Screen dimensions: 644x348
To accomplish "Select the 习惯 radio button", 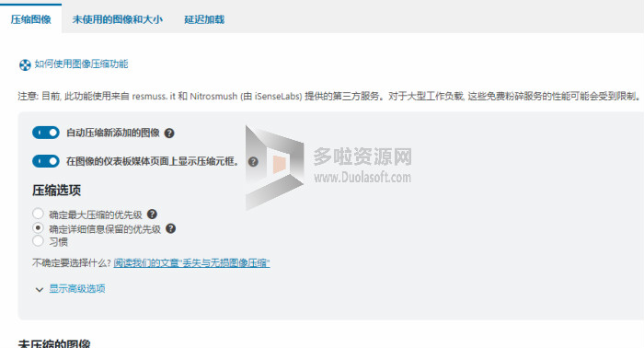I will (39, 241).
